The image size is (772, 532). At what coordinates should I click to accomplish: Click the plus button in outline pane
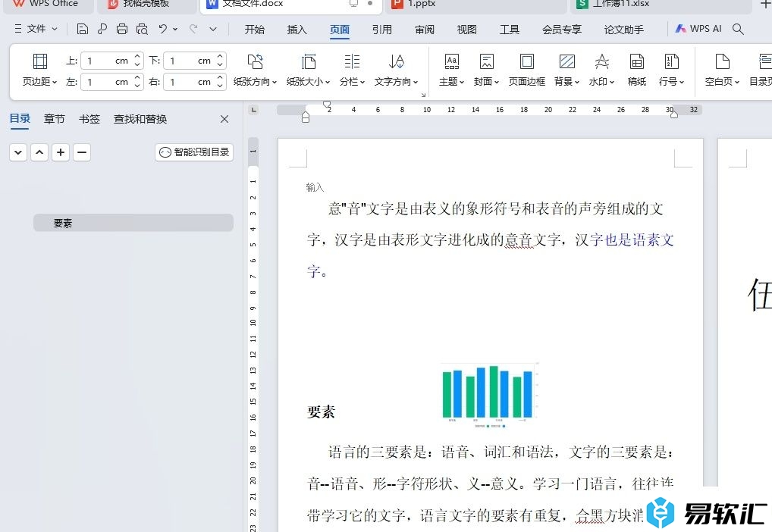coord(61,152)
